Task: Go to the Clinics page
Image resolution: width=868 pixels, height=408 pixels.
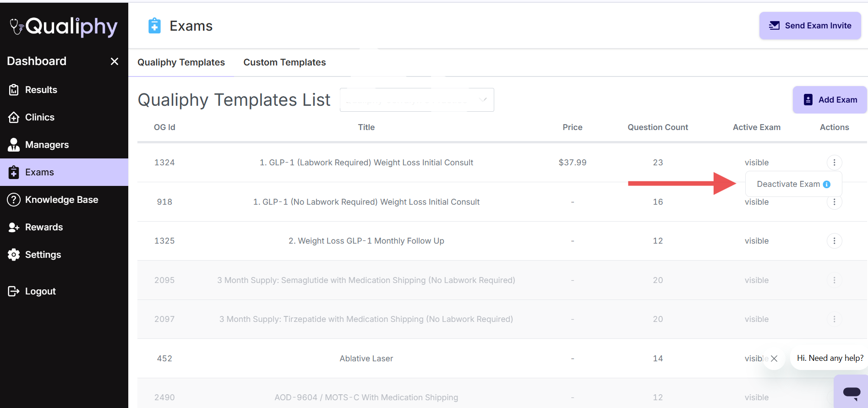Action: (x=64, y=117)
